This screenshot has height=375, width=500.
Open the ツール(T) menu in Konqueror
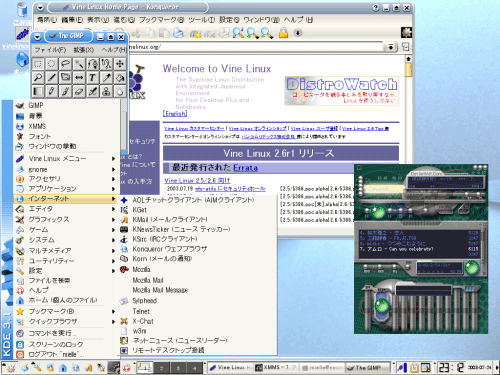[x=201, y=20]
